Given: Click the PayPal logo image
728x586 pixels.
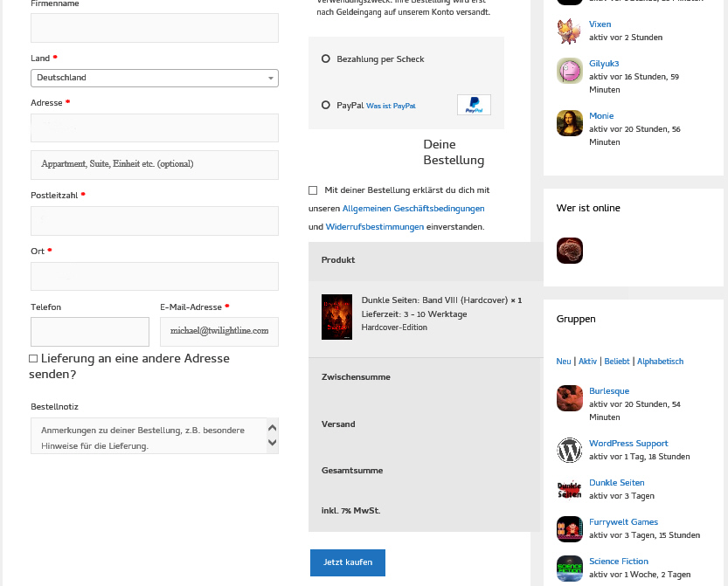Looking at the screenshot, I should 474,105.
